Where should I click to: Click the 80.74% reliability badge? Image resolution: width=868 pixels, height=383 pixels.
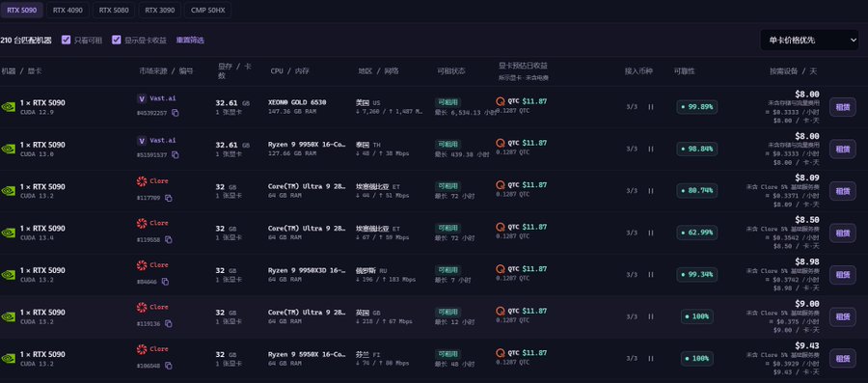(x=697, y=191)
